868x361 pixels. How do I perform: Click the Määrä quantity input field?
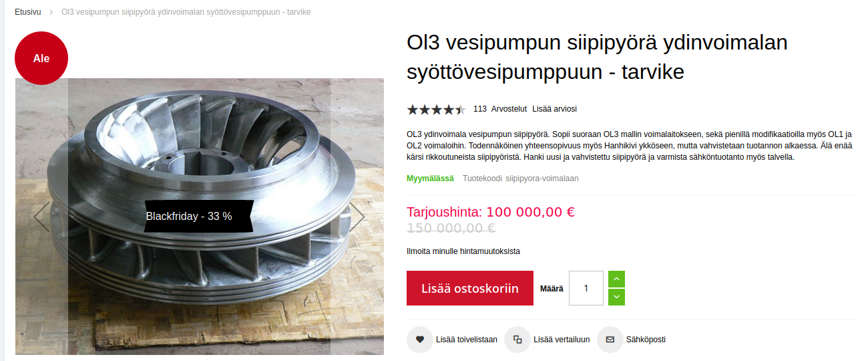click(586, 288)
